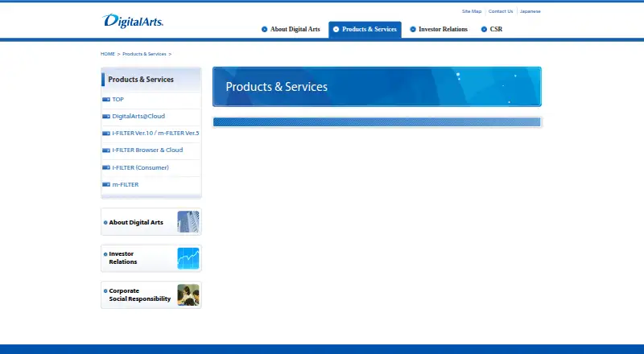Screen dimensions: 644x354
Task: Open DigitalArts@Cloud in the sidebar
Action: (138, 116)
